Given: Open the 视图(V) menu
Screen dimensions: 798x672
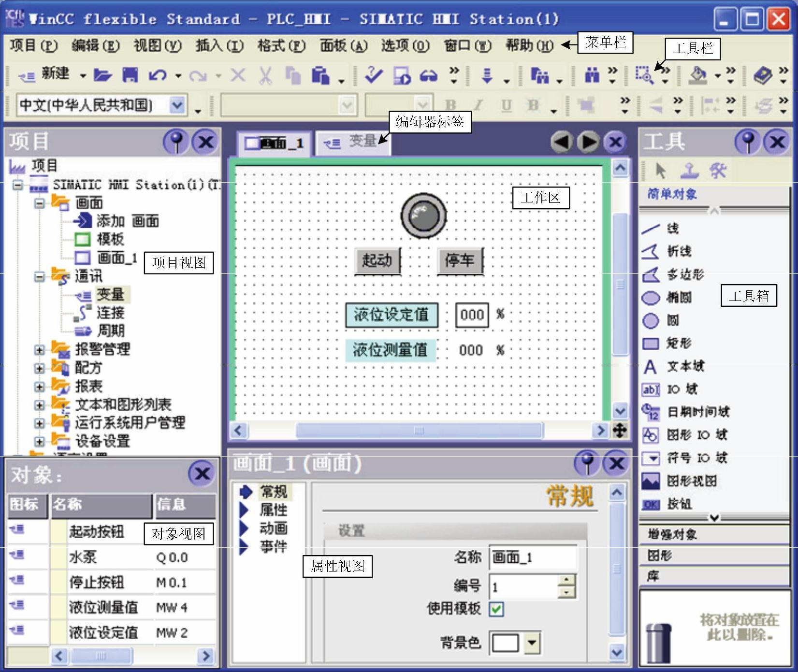Looking at the screenshot, I should click(x=158, y=45).
